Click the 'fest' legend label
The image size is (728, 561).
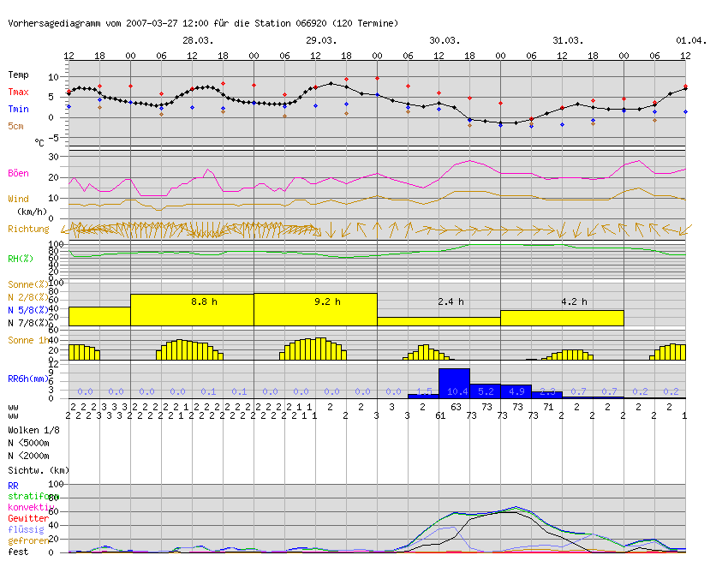pos(18,552)
